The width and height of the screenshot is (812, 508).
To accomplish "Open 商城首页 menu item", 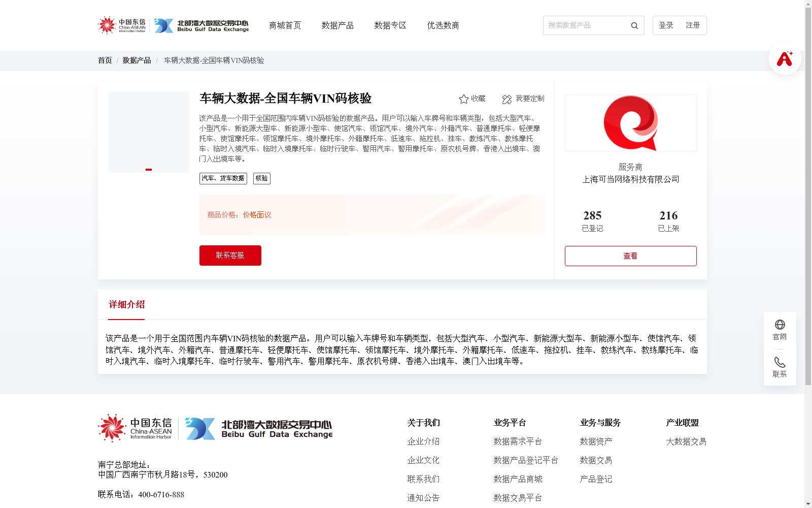I will (x=285, y=25).
